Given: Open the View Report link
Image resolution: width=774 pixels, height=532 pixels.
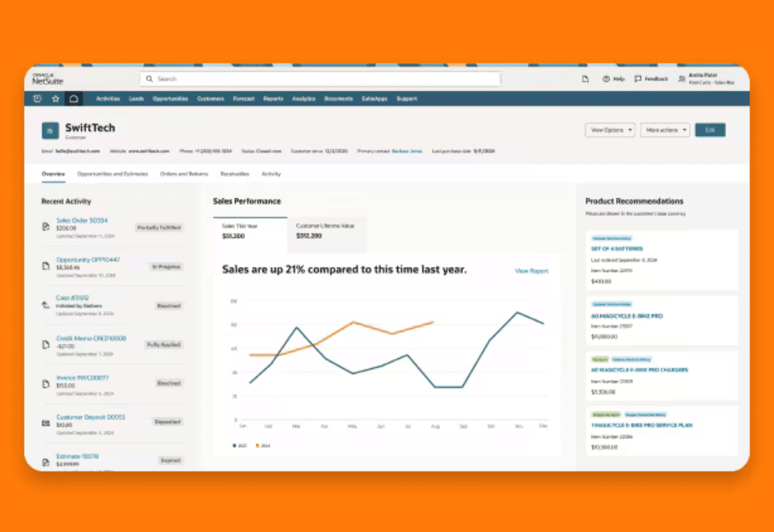Looking at the screenshot, I should pos(532,271).
